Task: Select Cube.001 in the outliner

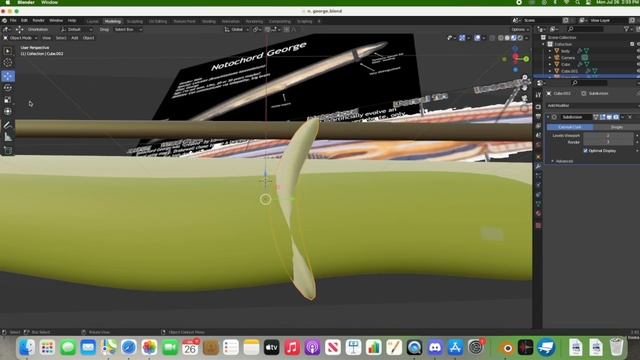Action: [x=569, y=71]
